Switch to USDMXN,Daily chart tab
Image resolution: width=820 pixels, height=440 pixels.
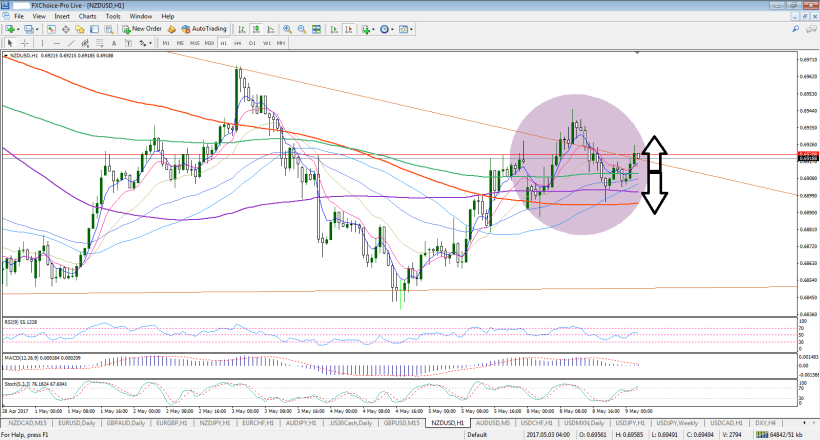tap(584, 423)
